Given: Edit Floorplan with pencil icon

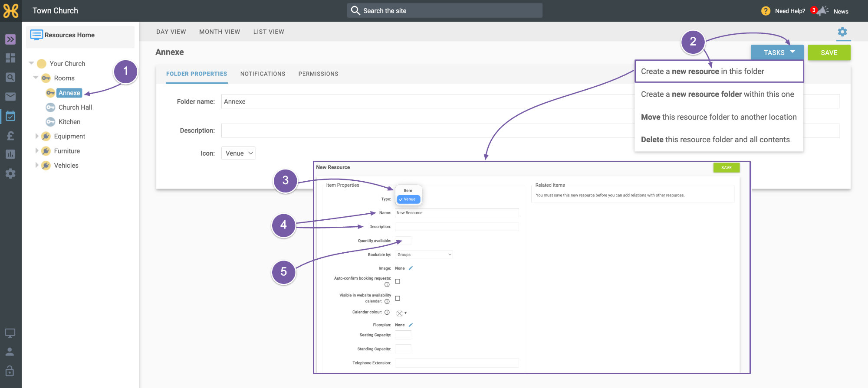Looking at the screenshot, I should click(x=411, y=325).
